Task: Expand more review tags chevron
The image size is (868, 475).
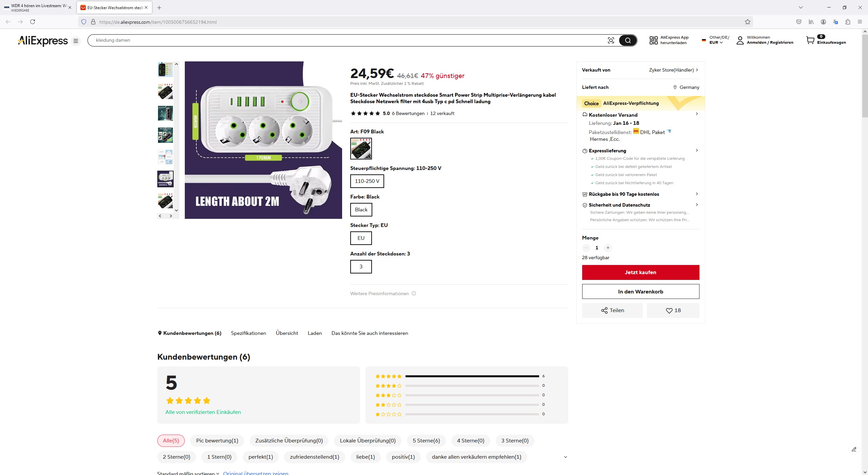Action: click(565, 457)
